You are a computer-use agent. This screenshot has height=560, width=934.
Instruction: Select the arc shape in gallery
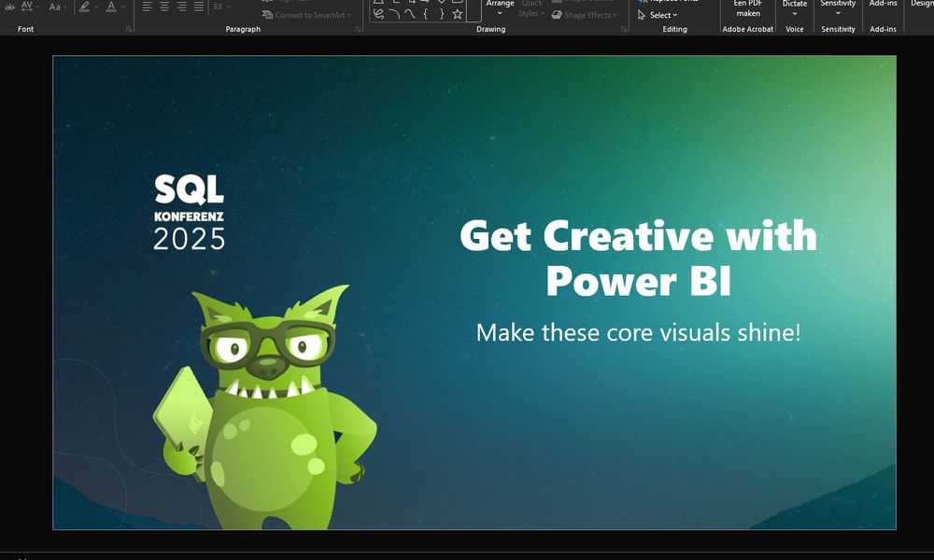(394, 14)
